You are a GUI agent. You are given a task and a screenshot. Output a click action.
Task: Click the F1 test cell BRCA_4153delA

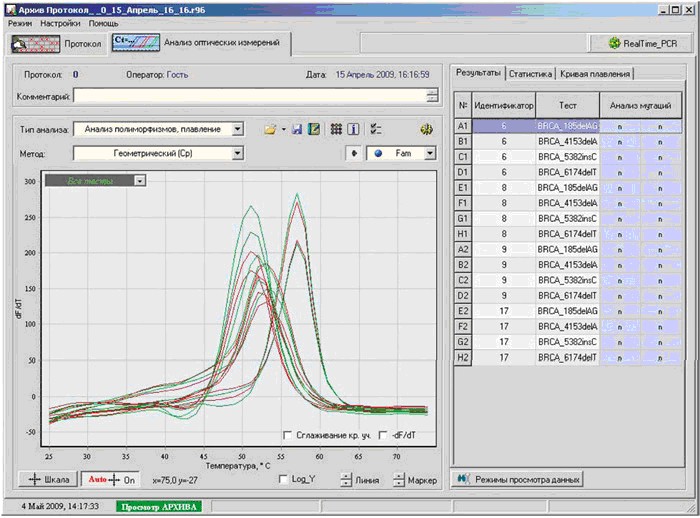(567, 203)
